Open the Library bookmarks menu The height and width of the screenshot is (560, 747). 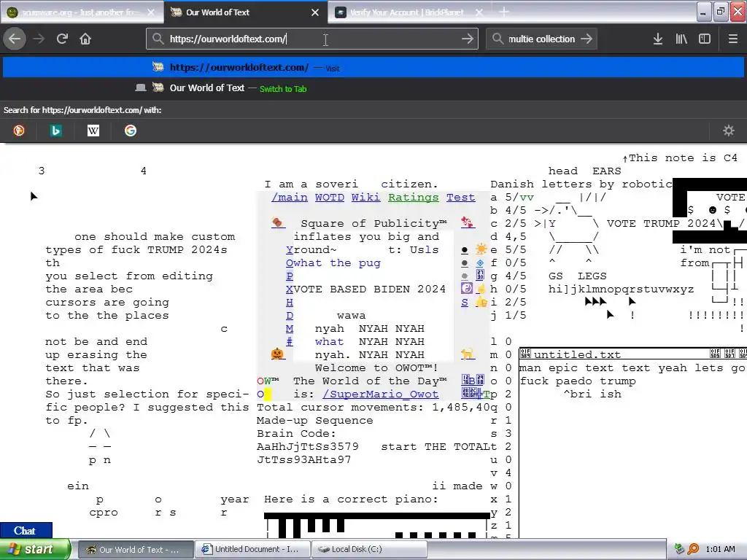click(681, 39)
